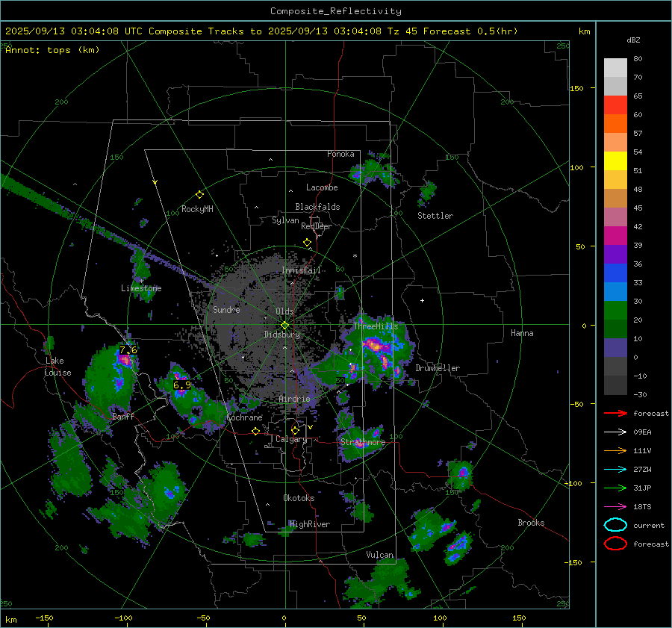Click the Vulcan label
This screenshot has width=672, height=628.
[380, 555]
